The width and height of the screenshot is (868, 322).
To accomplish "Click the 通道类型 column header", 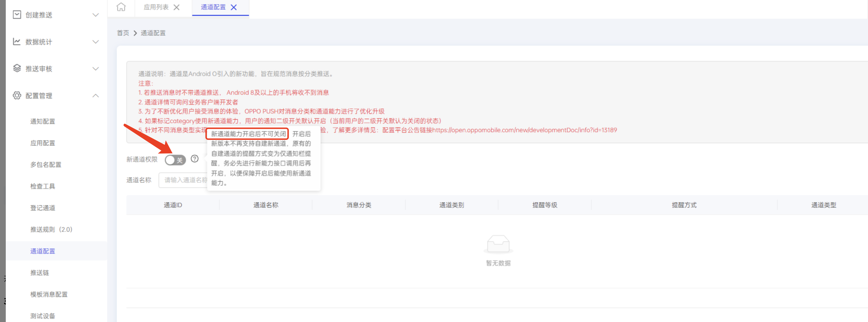I will click(824, 205).
